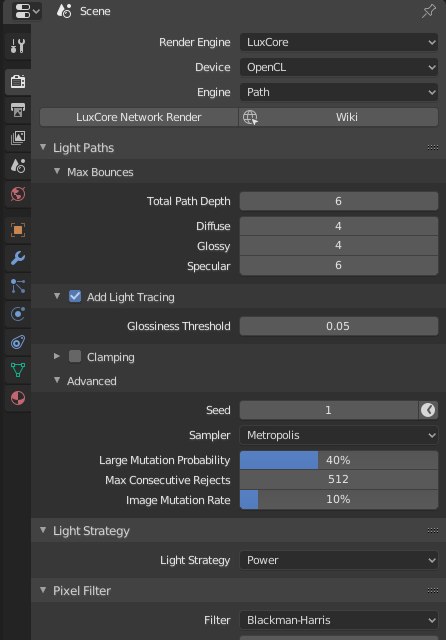Click the Specular bounces field
446x640 pixels.
[x=339, y=265]
